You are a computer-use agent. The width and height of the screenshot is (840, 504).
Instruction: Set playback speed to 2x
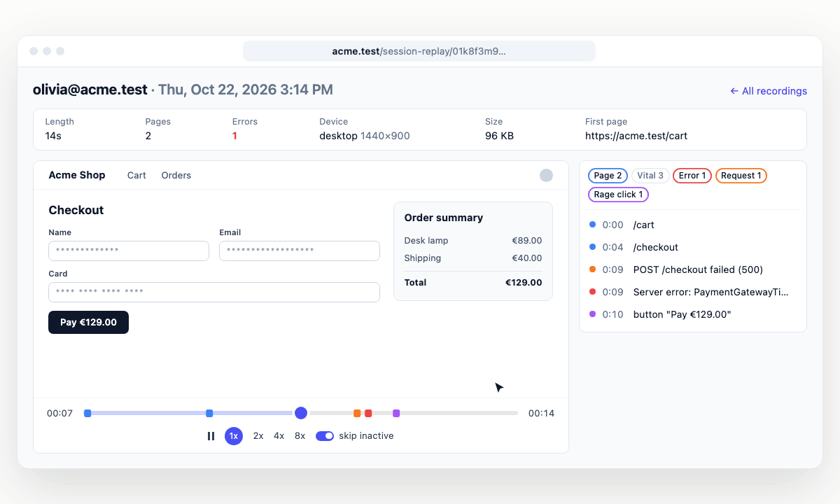[x=258, y=436]
